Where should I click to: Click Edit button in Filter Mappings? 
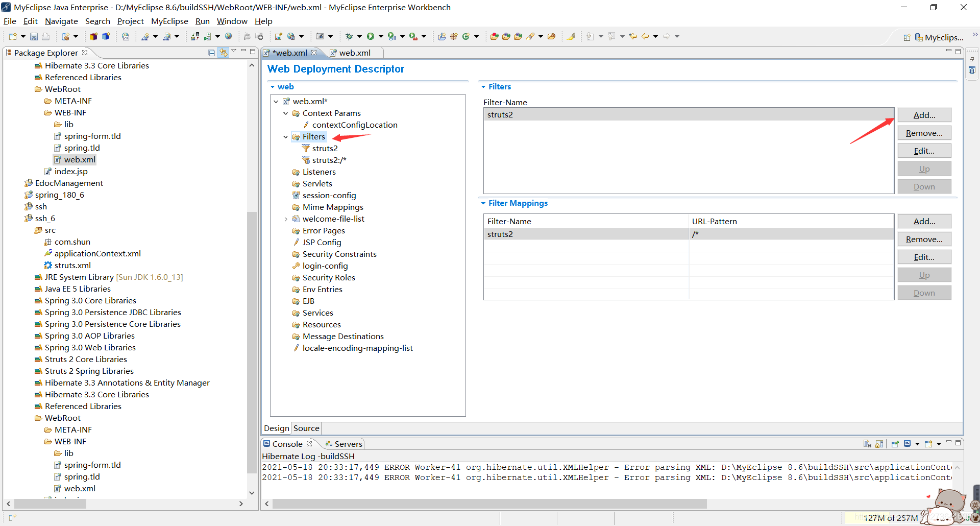924,257
